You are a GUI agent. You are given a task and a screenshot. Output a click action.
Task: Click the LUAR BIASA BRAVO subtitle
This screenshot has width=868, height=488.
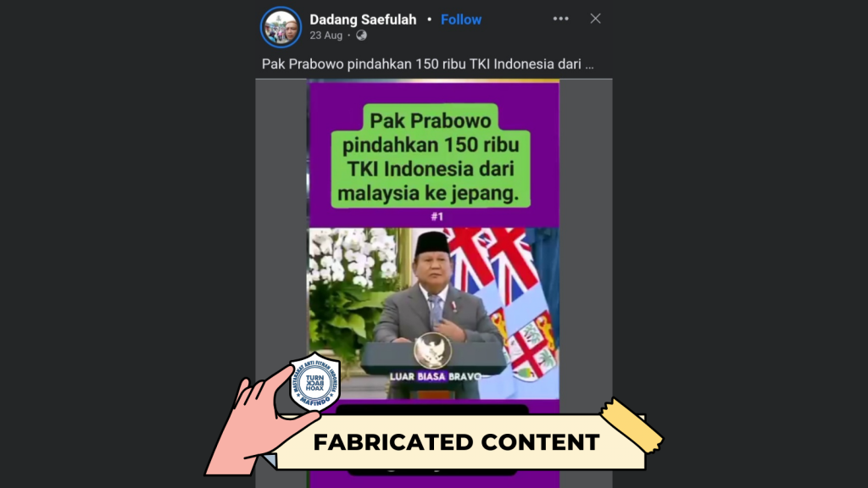436,377
